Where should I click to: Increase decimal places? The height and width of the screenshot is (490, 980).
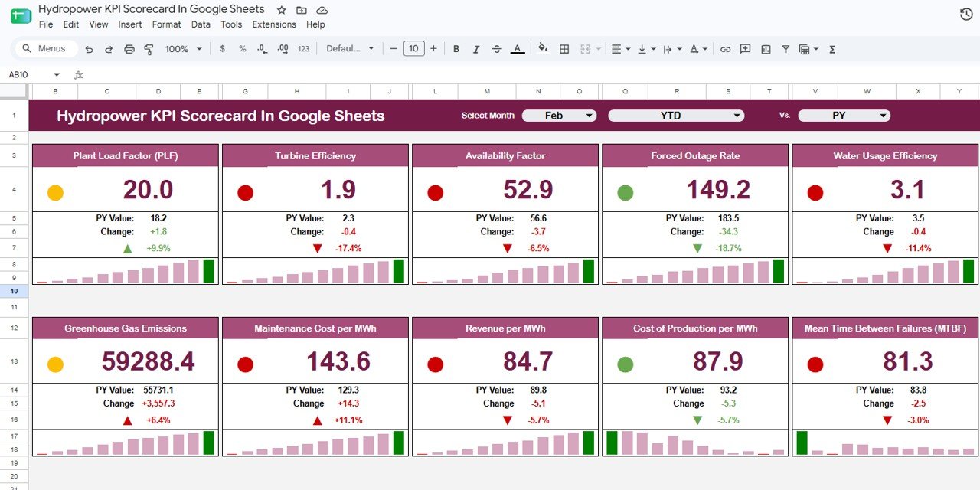283,49
